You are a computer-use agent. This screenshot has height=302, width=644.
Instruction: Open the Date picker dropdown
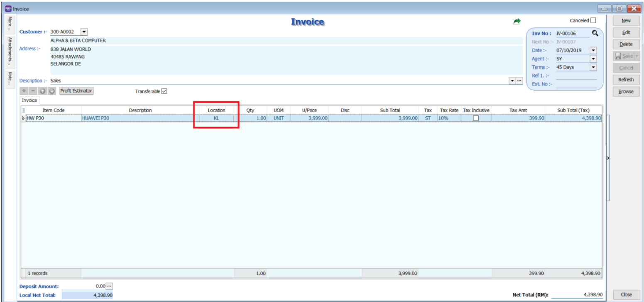[x=593, y=50]
